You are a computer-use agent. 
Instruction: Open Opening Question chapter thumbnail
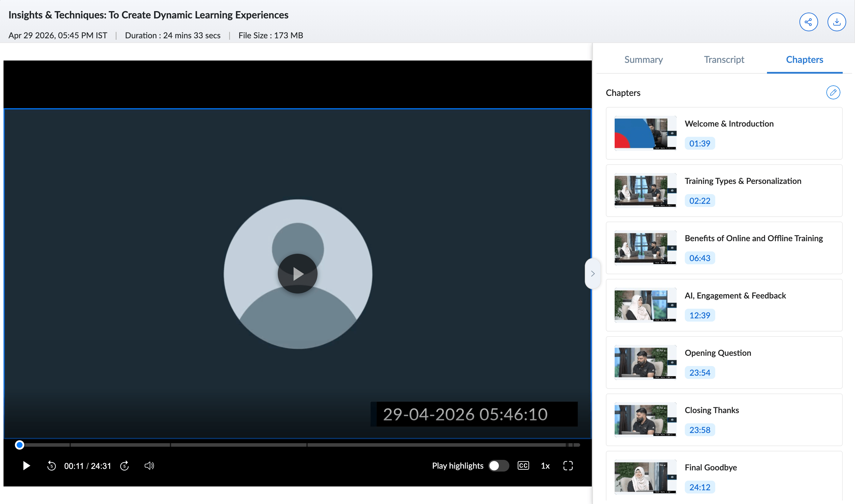(645, 363)
